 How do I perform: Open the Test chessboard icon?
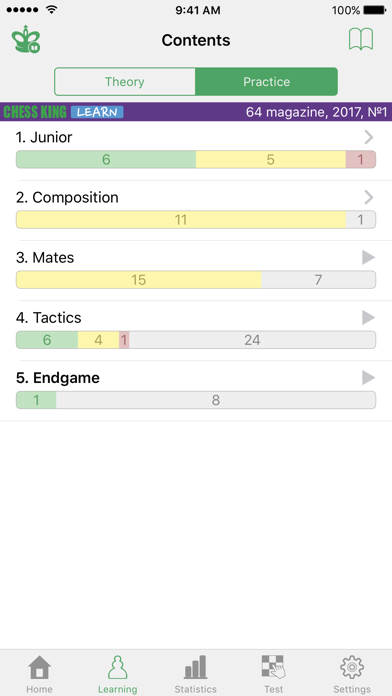click(273, 668)
